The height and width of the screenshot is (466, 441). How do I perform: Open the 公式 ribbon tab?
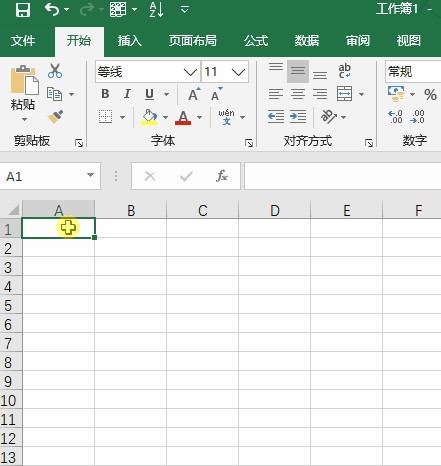pyautogui.click(x=256, y=41)
